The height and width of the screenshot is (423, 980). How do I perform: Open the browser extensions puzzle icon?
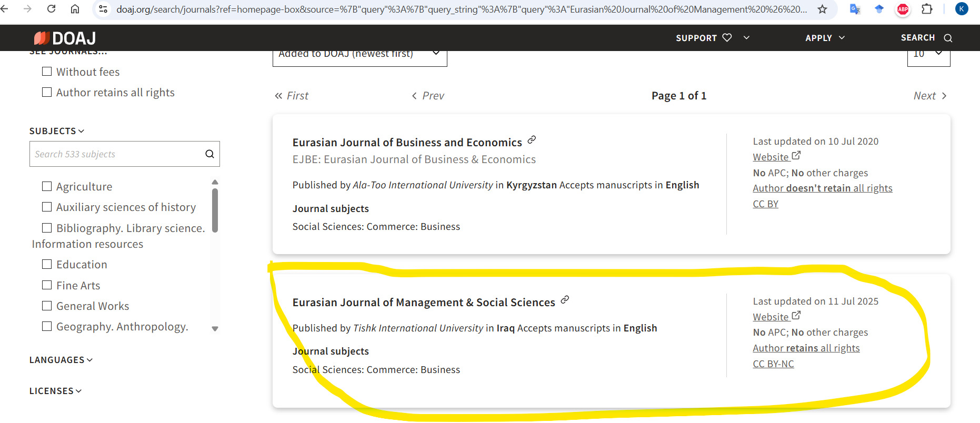click(927, 9)
